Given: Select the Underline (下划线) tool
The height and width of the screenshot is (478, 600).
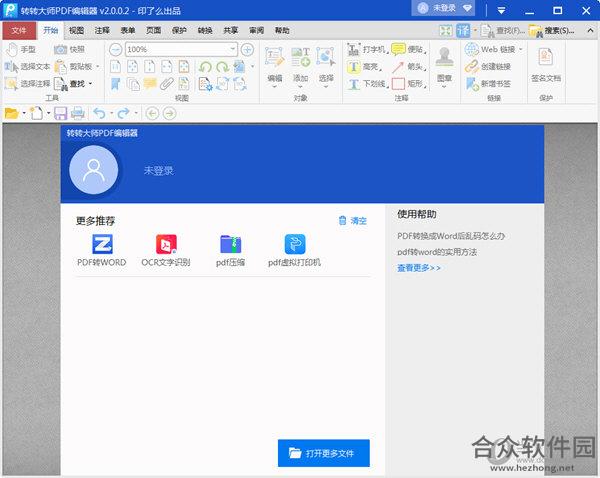Looking at the screenshot, I should coord(368,83).
